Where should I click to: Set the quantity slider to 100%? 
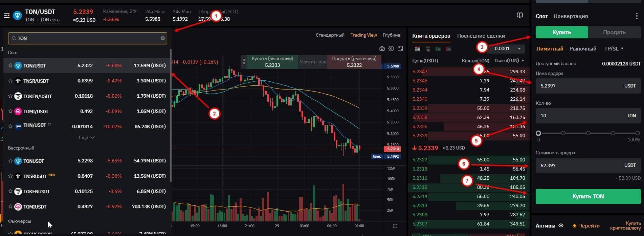pyautogui.click(x=638, y=133)
